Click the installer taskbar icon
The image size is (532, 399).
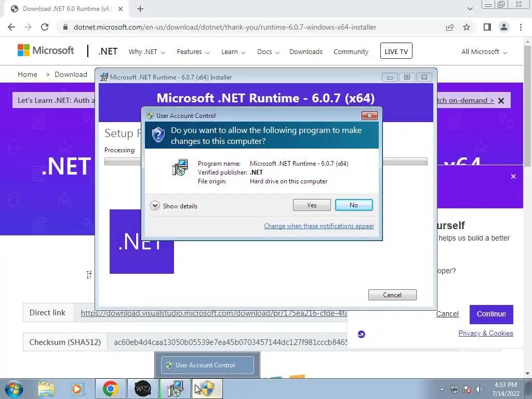(x=176, y=389)
